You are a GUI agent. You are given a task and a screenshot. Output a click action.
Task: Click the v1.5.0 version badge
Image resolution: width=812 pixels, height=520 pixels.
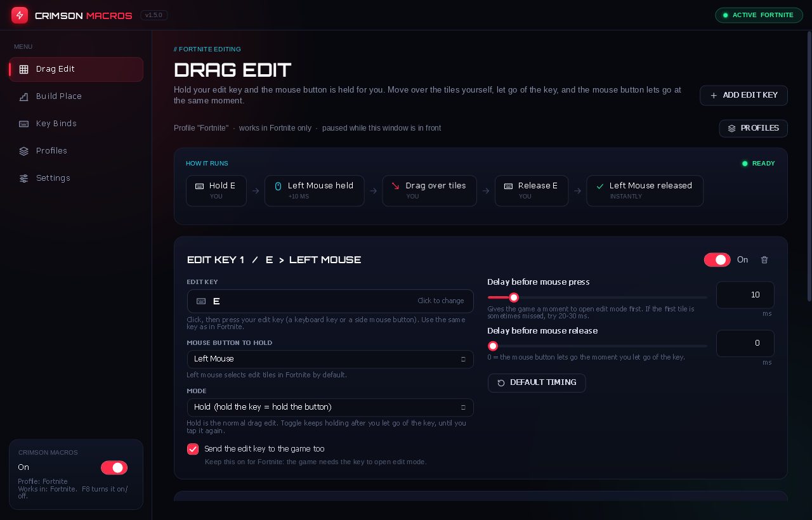(154, 15)
